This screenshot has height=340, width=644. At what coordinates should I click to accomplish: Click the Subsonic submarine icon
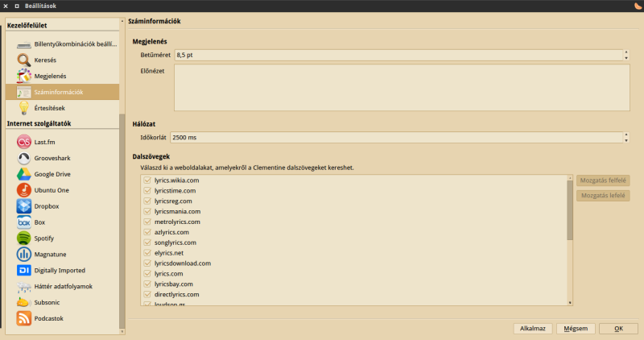click(24, 302)
